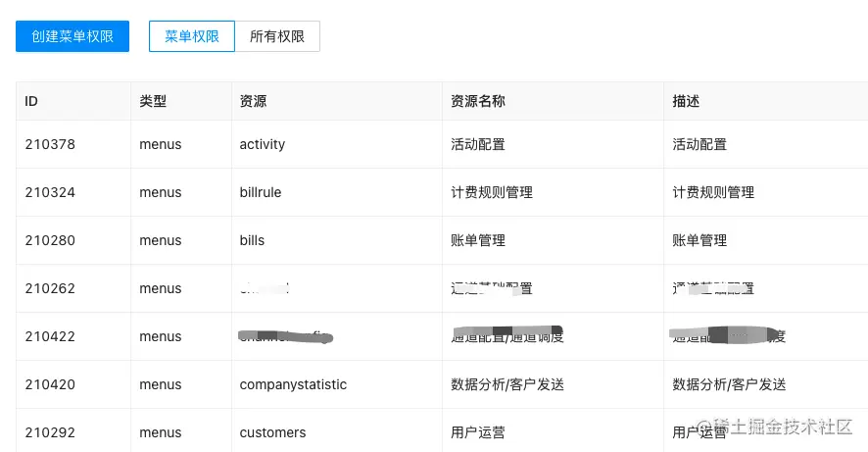Click the bills resource cell

(x=252, y=240)
